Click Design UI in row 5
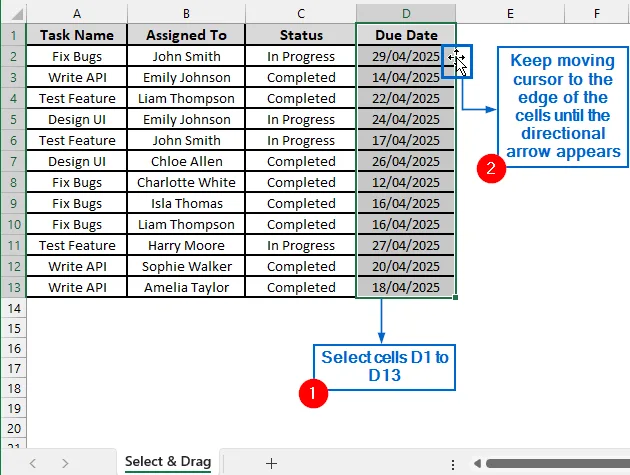 click(77, 119)
